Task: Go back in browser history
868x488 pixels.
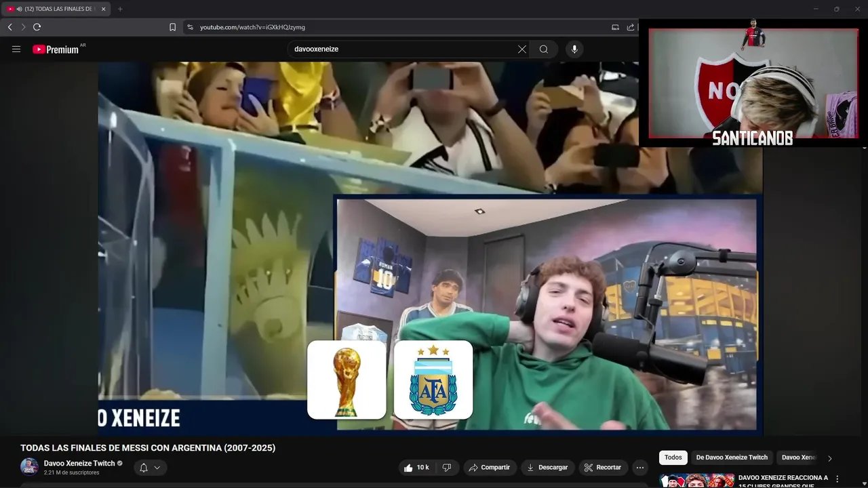Action: pos(9,27)
